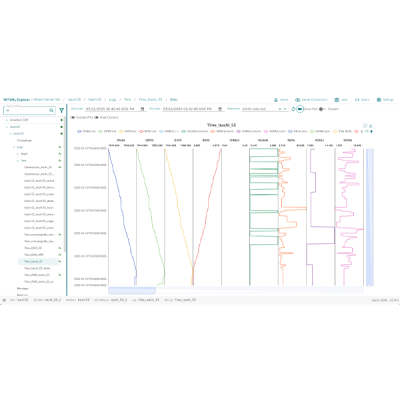Toggle the yellow legend series
The image size is (400, 400).
126,131
